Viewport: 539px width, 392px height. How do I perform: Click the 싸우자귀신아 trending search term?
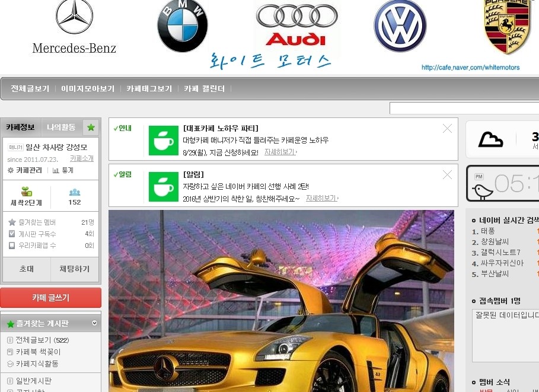(502, 263)
